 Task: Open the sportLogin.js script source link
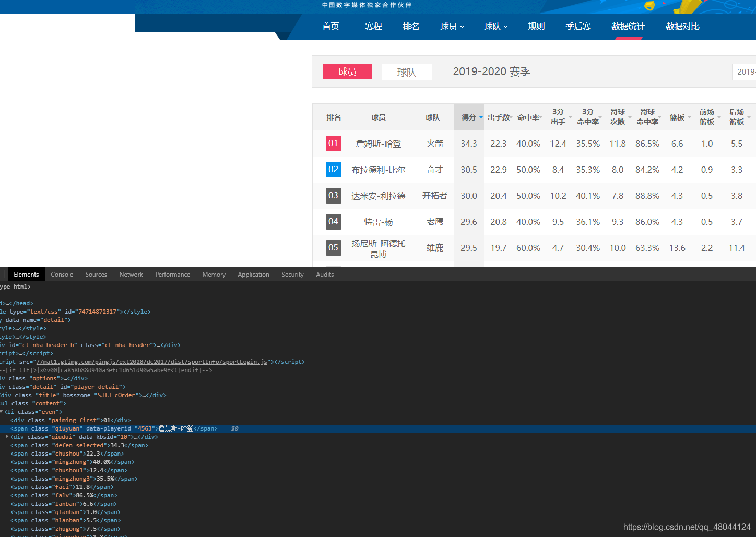click(151, 362)
